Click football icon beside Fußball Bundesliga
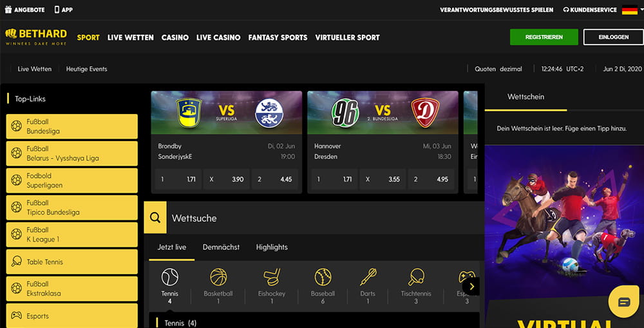 coord(17,126)
